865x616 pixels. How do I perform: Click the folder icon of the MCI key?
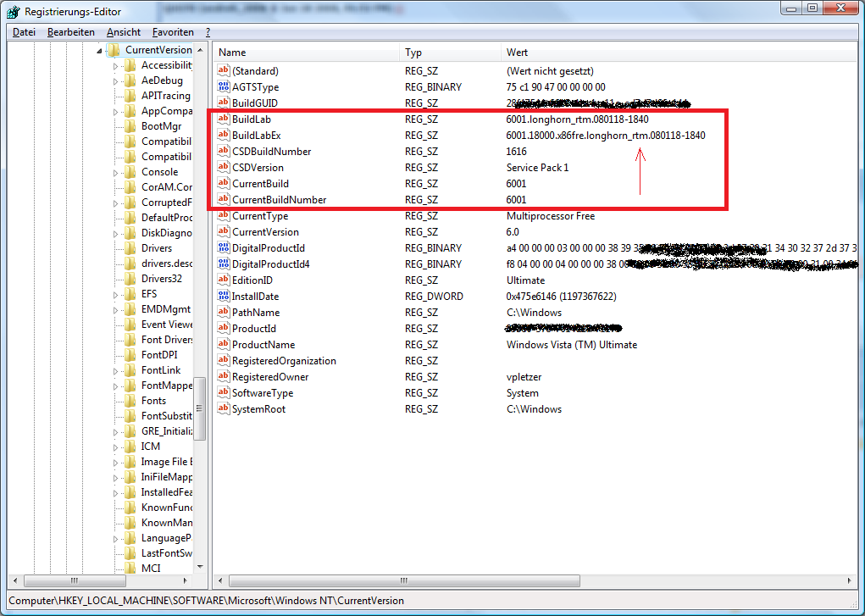coord(130,569)
